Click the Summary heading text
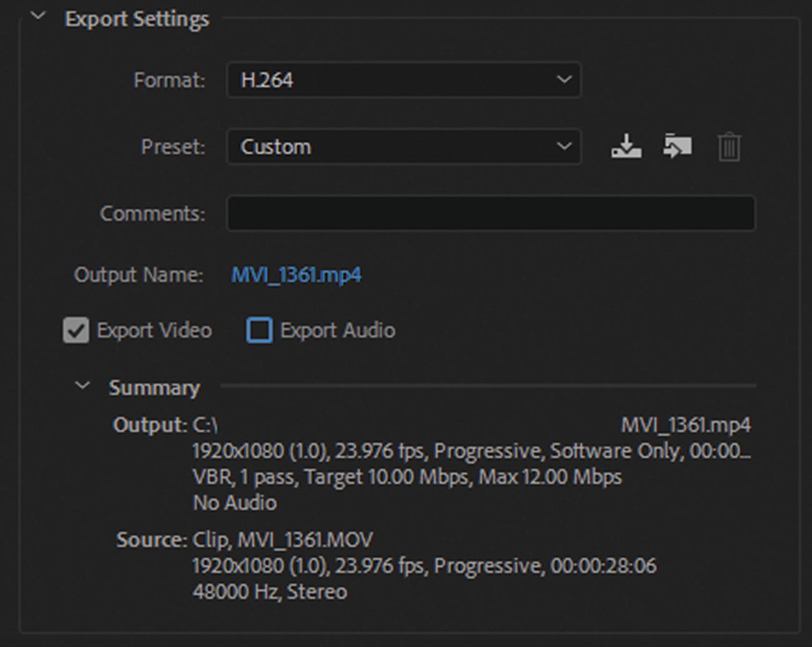The width and height of the screenshot is (812, 647). (x=154, y=388)
